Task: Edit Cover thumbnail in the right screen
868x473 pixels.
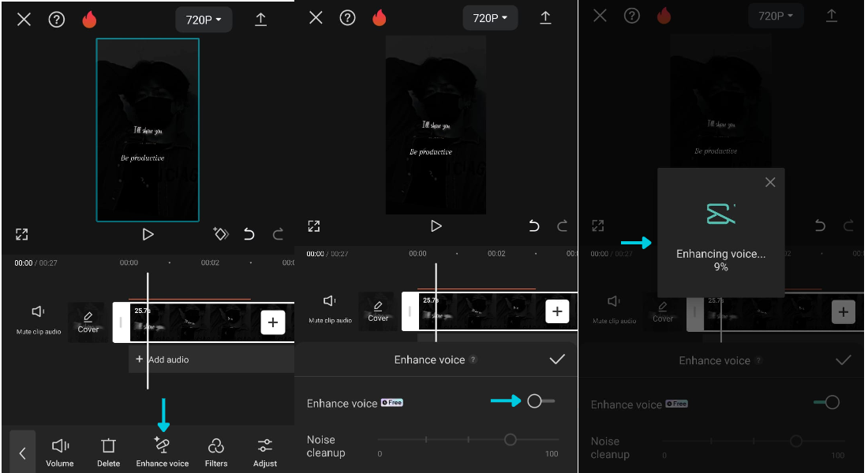Action: (x=663, y=312)
